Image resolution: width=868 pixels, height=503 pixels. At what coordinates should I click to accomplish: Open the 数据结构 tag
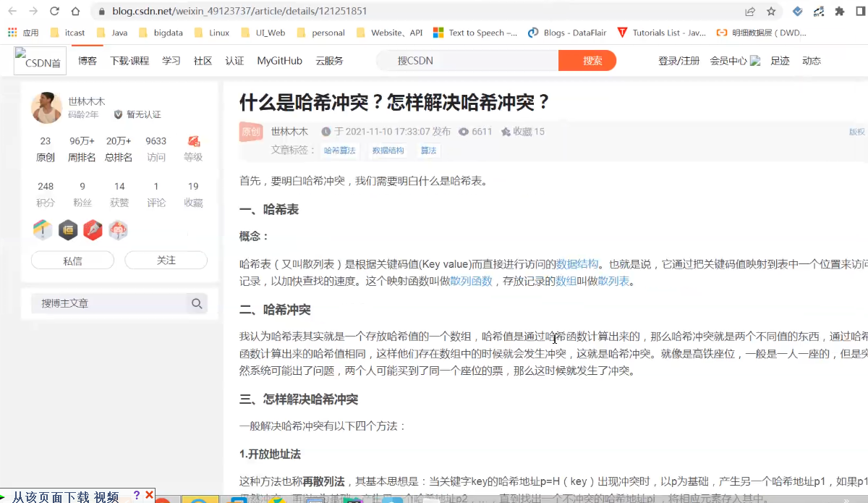pyautogui.click(x=388, y=151)
